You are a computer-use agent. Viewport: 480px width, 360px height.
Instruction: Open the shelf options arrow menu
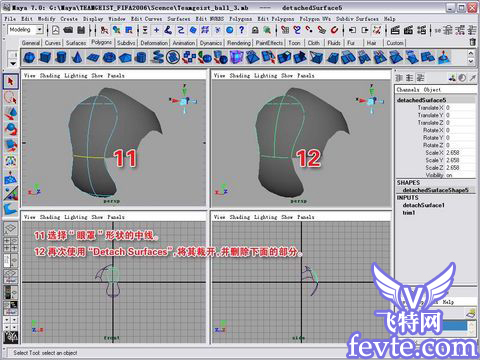[13, 63]
